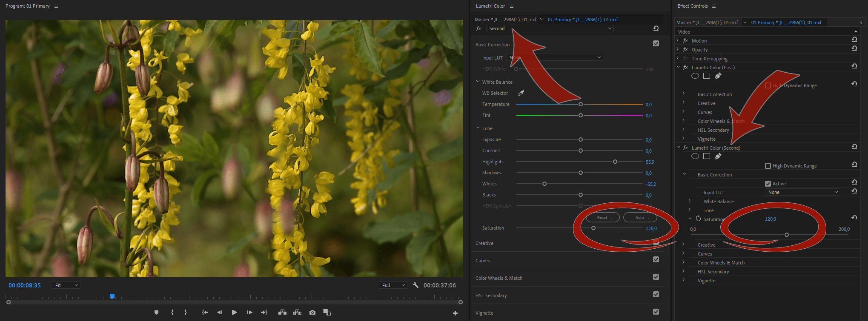Open the Lumetri Color panel menu
This screenshot has width=868, height=321.
(x=512, y=6)
